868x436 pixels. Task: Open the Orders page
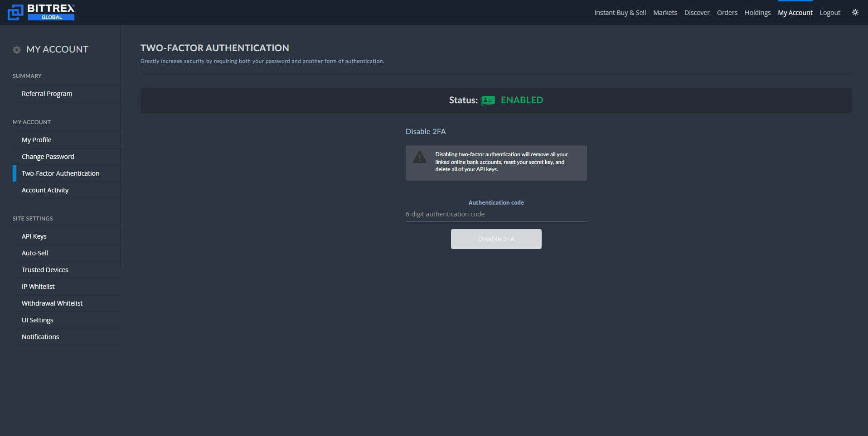[727, 13]
